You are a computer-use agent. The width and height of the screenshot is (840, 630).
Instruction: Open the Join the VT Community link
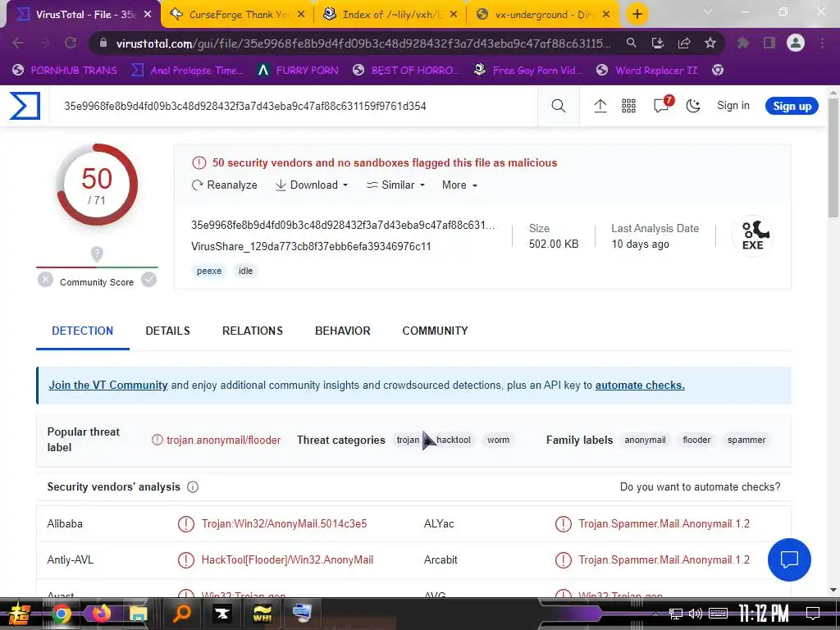click(108, 386)
